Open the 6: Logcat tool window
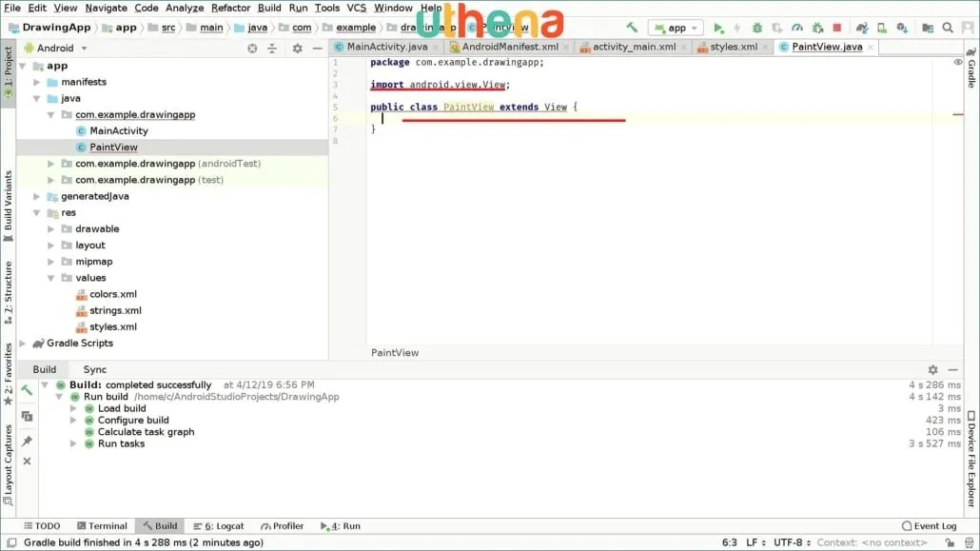 [x=219, y=526]
